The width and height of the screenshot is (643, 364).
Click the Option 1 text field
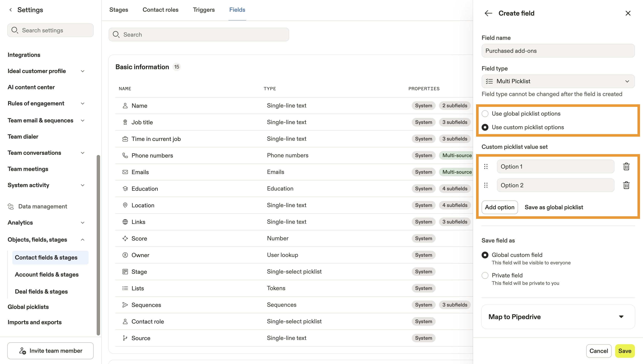555,166
